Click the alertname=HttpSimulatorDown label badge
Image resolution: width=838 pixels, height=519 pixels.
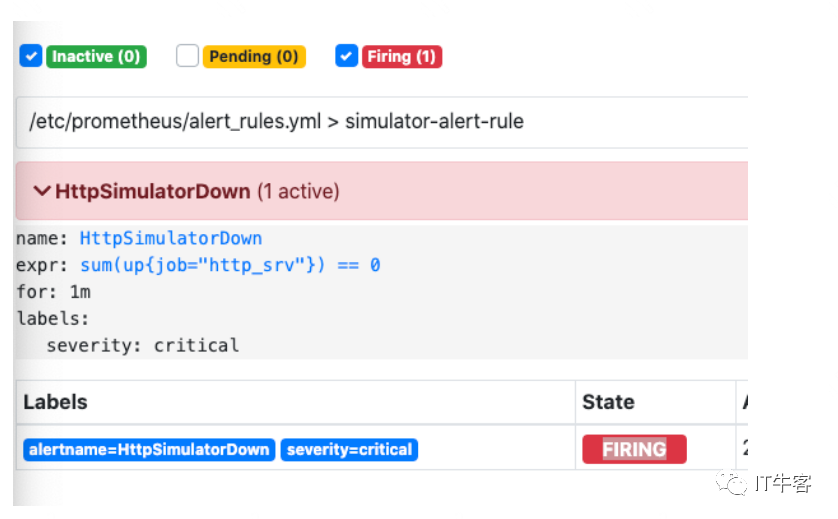point(149,450)
